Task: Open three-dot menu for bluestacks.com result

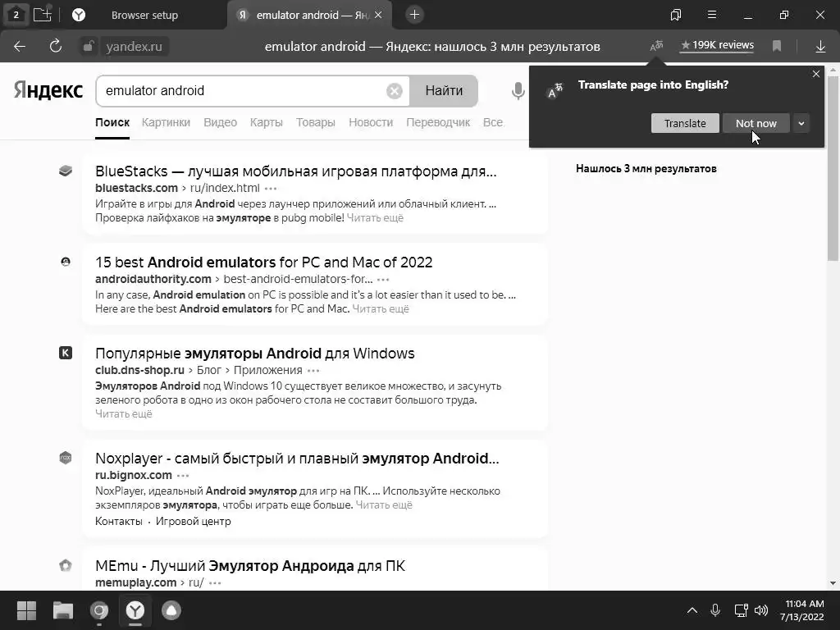Action: [271, 189]
